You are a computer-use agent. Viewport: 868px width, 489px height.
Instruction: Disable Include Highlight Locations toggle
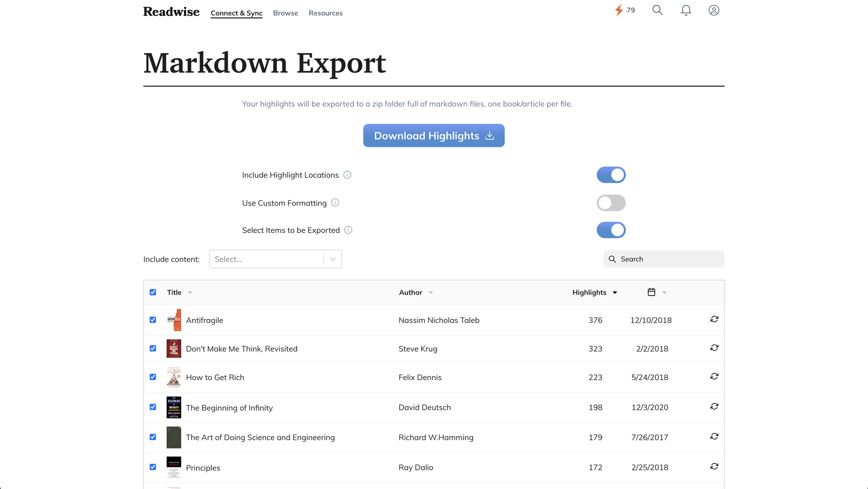click(611, 175)
